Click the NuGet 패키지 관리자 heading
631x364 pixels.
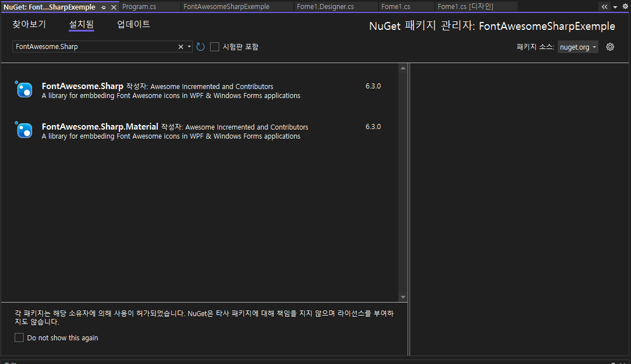(x=492, y=26)
